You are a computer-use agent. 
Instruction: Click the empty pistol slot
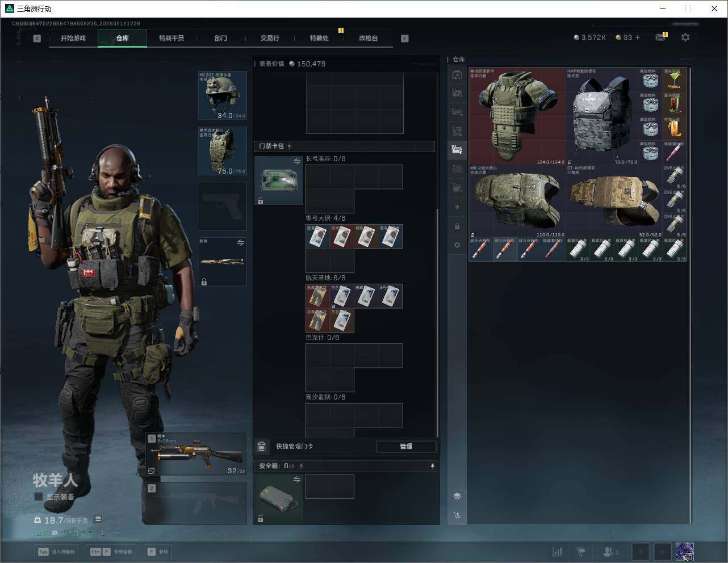(x=222, y=207)
